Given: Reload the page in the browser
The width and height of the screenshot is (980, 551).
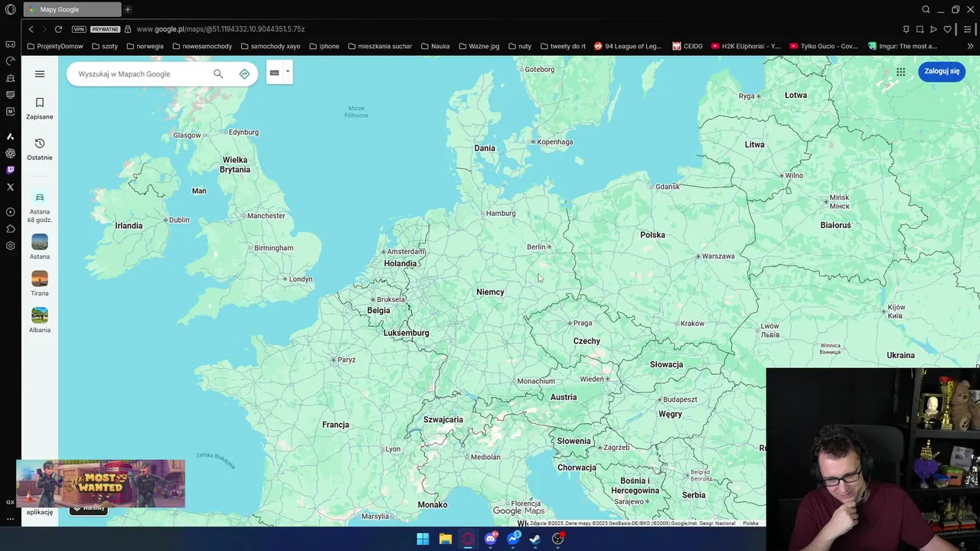Looking at the screenshot, I should coord(58,29).
